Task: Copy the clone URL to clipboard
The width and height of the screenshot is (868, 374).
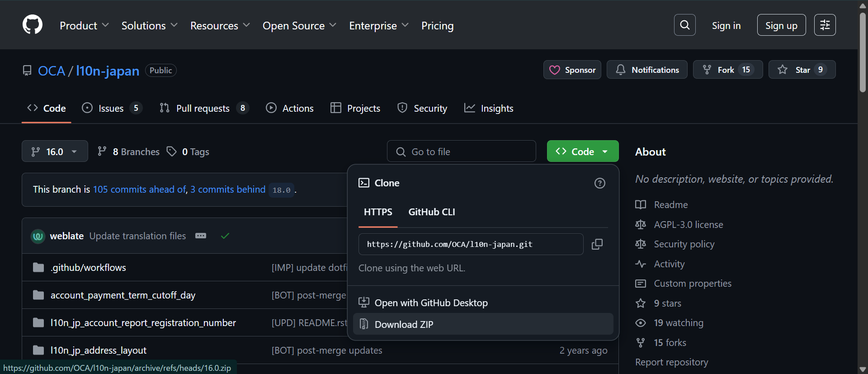Action: pyautogui.click(x=597, y=244)
